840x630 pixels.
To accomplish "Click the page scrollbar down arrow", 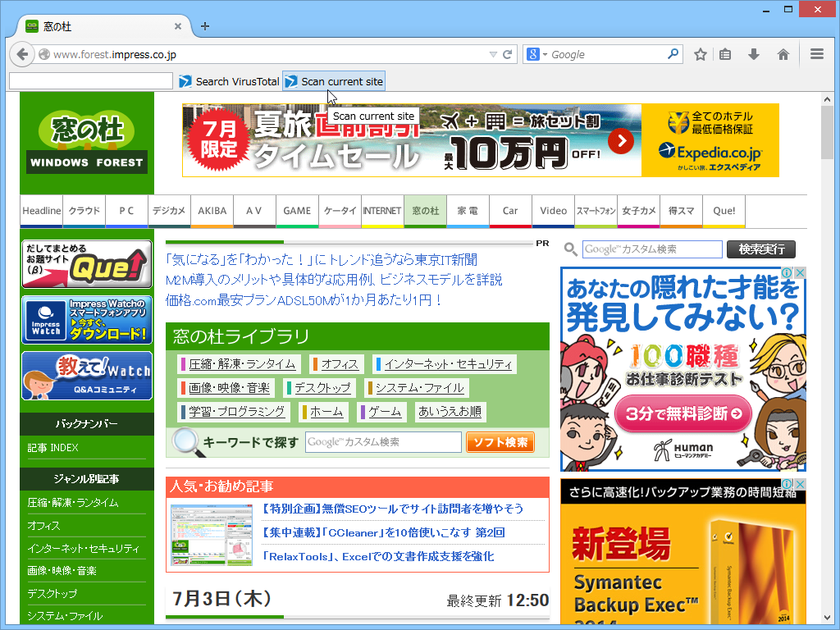I will [827, 619].
